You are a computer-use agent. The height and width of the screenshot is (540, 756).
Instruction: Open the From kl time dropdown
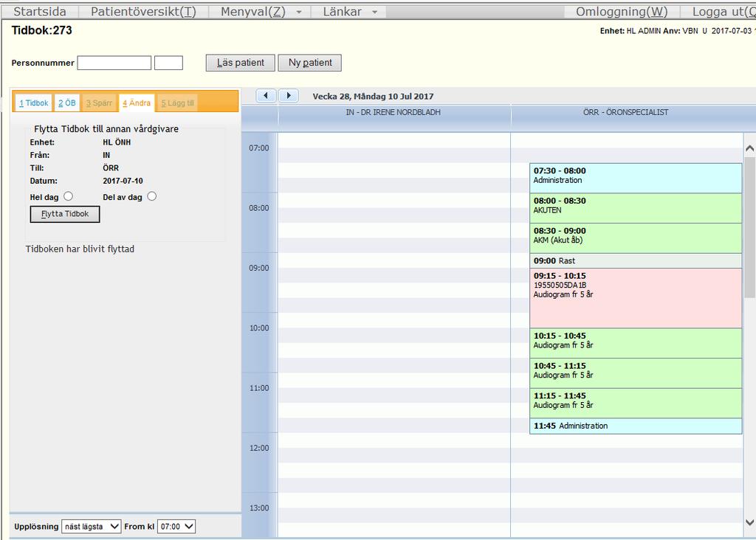(176, 527)
